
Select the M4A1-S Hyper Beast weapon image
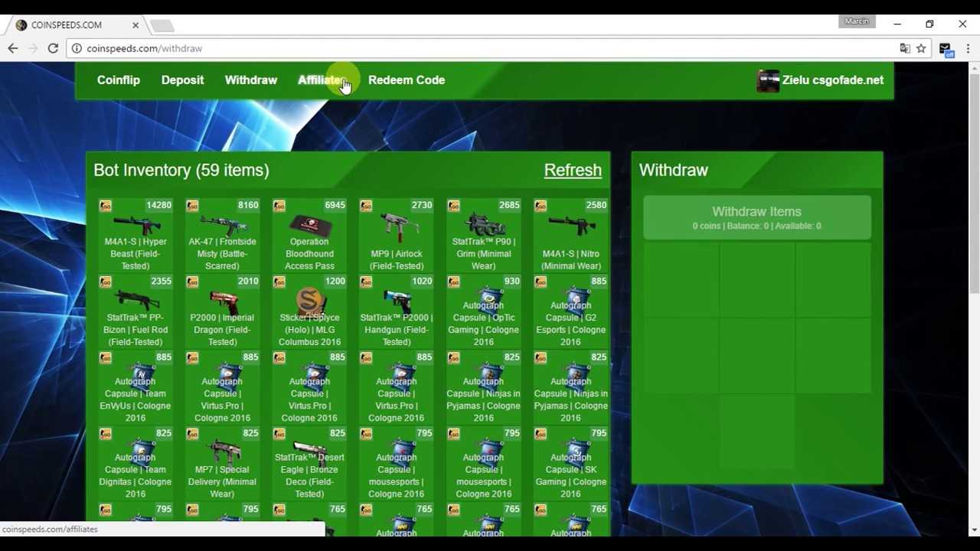pyautogui.click(x=135, y=225)
